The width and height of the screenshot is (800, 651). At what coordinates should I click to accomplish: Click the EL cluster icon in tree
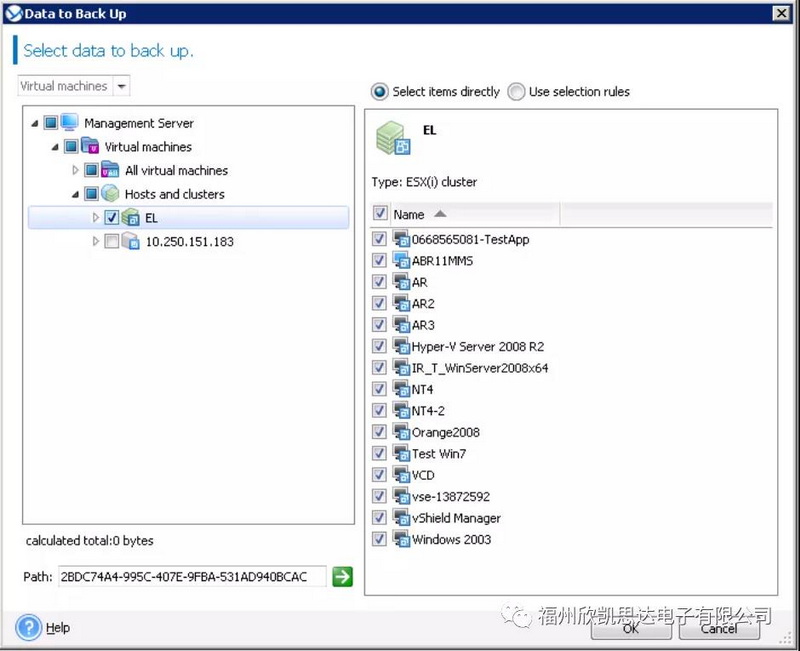pyautogui.click(x=130, y=218)
